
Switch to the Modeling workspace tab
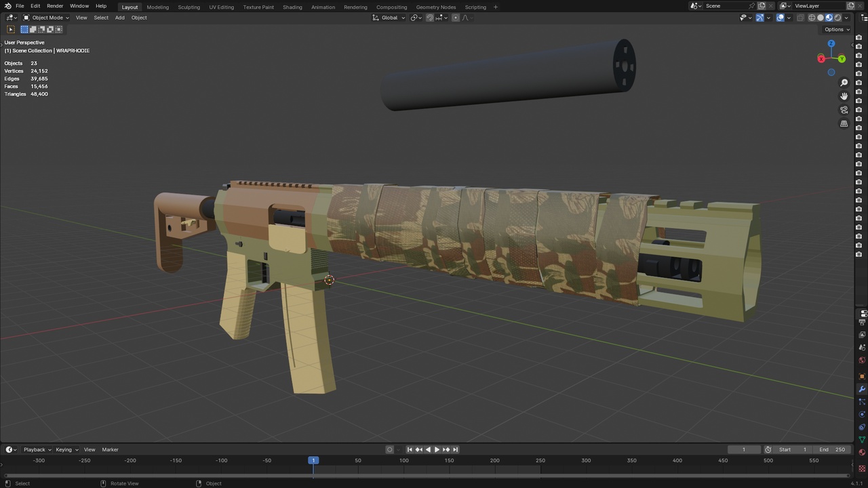pos(158,7)
